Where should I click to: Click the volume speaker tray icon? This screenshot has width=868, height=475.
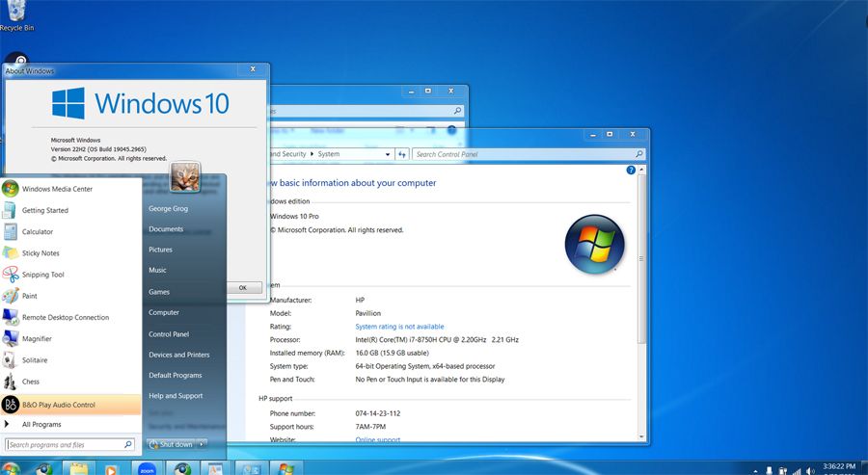(x=810, y=471)
